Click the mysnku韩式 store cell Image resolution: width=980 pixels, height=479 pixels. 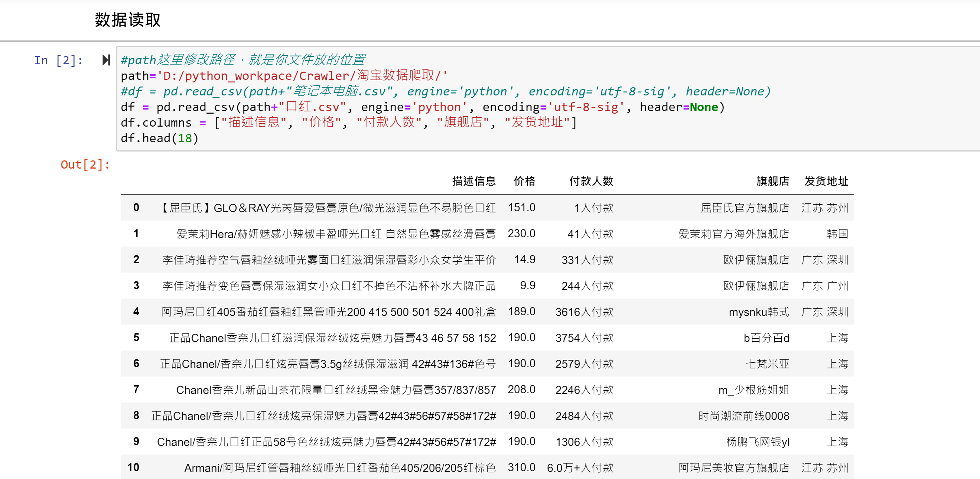[x=759, y=312]
